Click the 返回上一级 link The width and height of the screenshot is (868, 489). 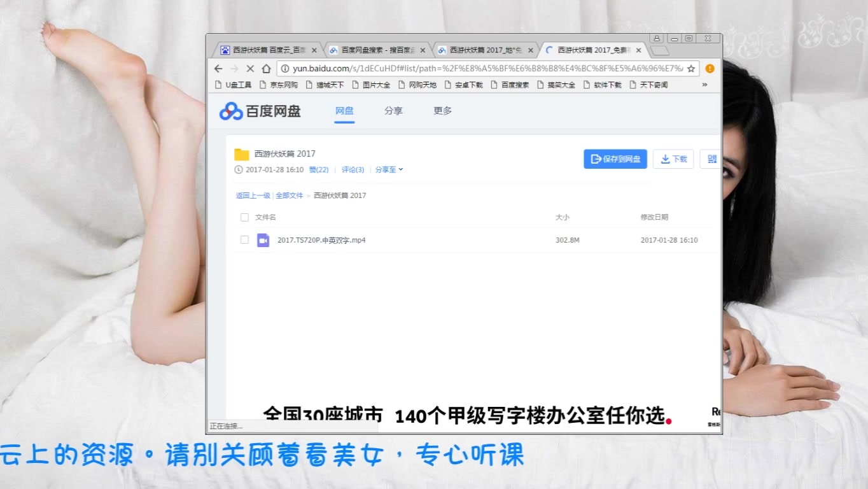(253, 195)
